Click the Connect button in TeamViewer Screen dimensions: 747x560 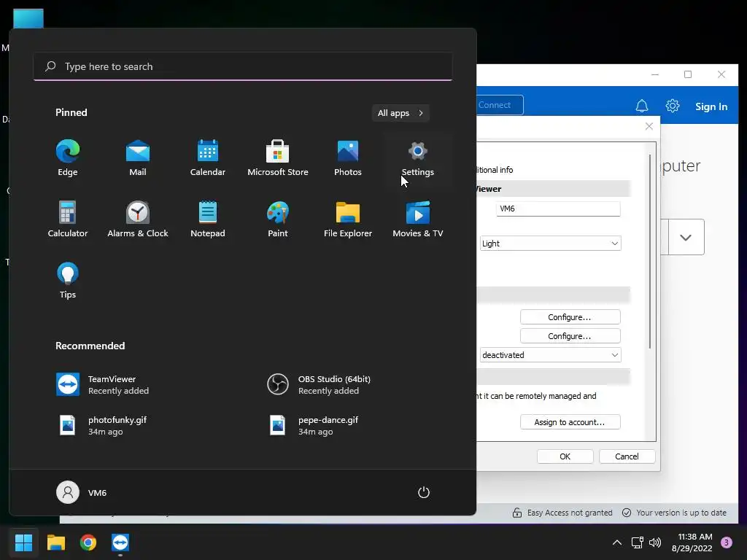point(499,105)
